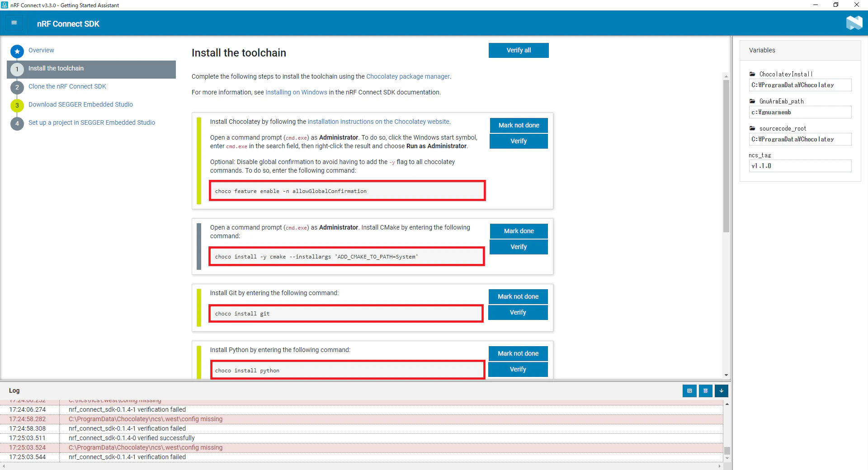Verify the CMake installation step
868x470 pixels.
pos(519,247)
